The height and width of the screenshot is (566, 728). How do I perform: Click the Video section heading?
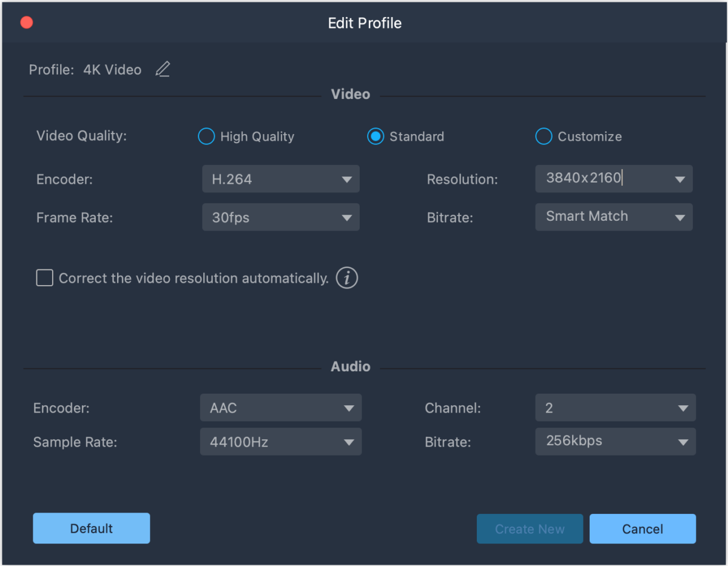pos(351,94)
